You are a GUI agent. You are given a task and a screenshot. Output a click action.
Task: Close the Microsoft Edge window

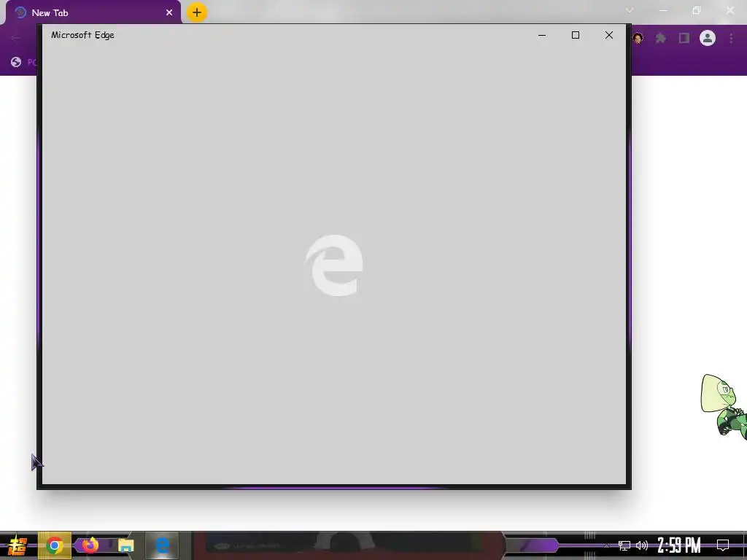(609, 35)
